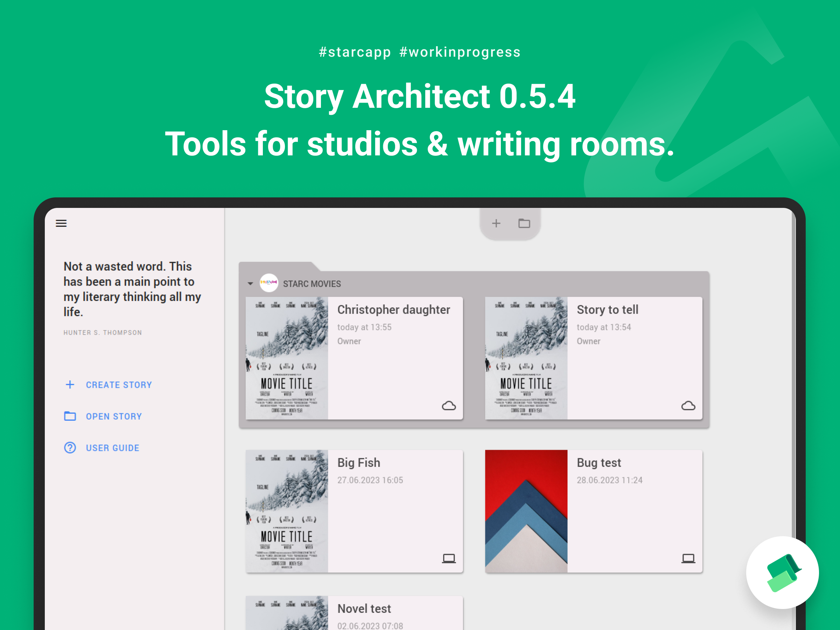Select the Christopher daughter title
Screen dimensions: 840x630
394,309
